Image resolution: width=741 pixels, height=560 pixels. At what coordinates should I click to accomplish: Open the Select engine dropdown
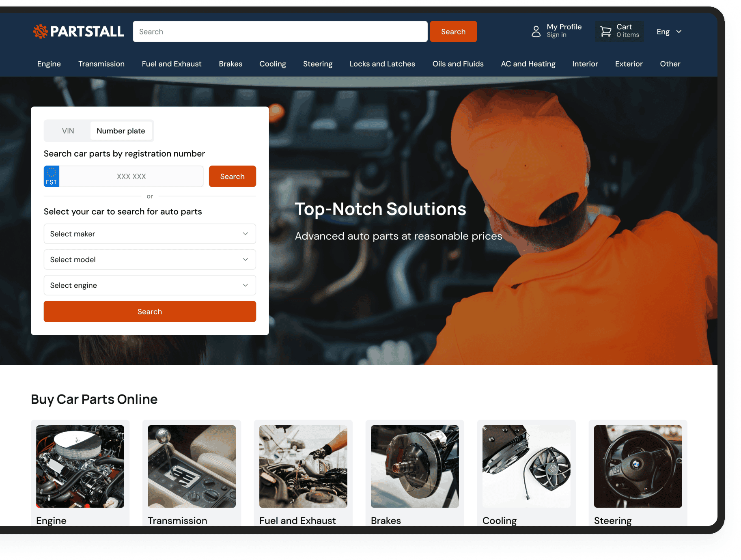150,285
